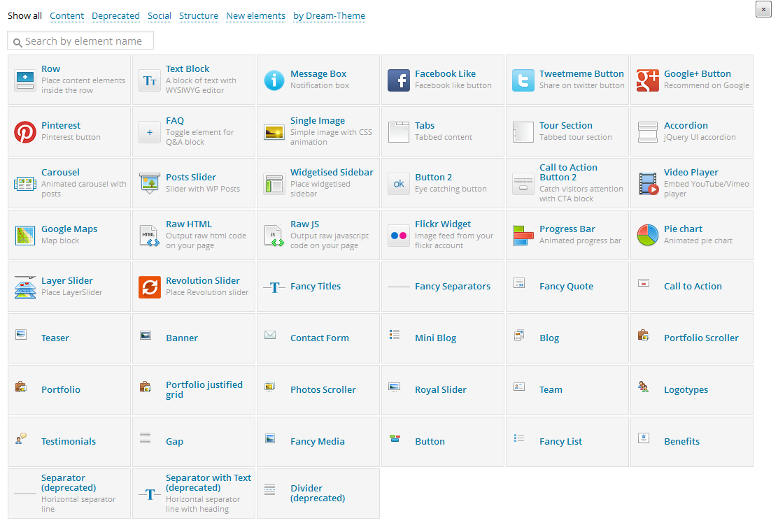The height and width of the screenshot is (532, 778).
Task: Click the Layer Slider icon
Action: [x=25, y=287]
